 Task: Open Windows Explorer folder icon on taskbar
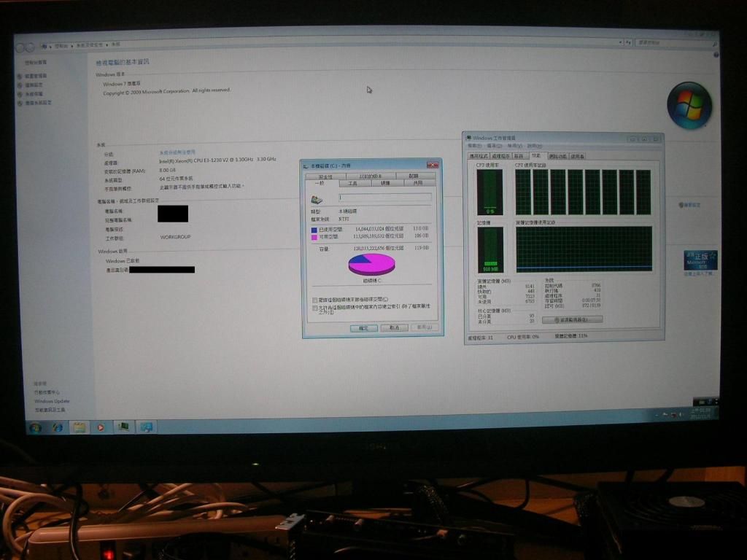tap(79, 427)
